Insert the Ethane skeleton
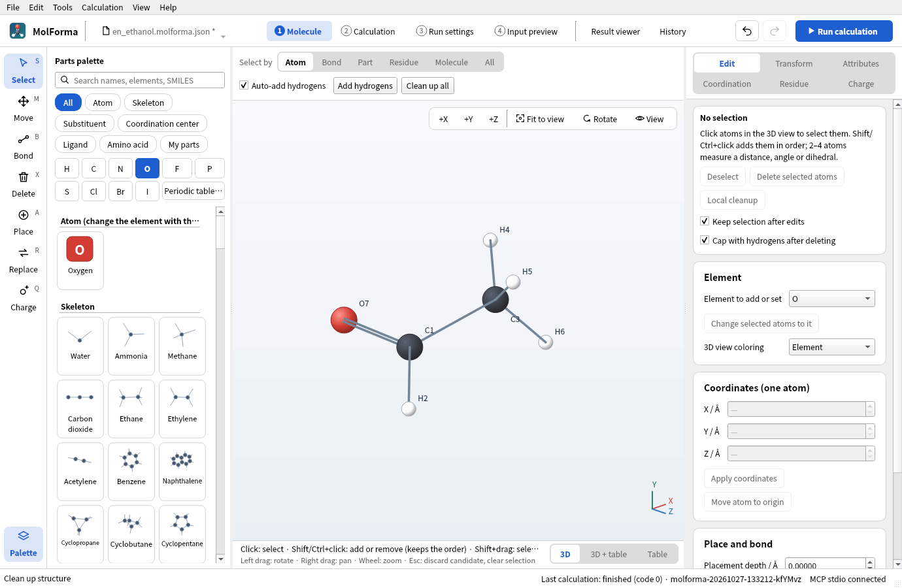The width and height of the screenshot is (902, 588). click(x=131, y=408)
